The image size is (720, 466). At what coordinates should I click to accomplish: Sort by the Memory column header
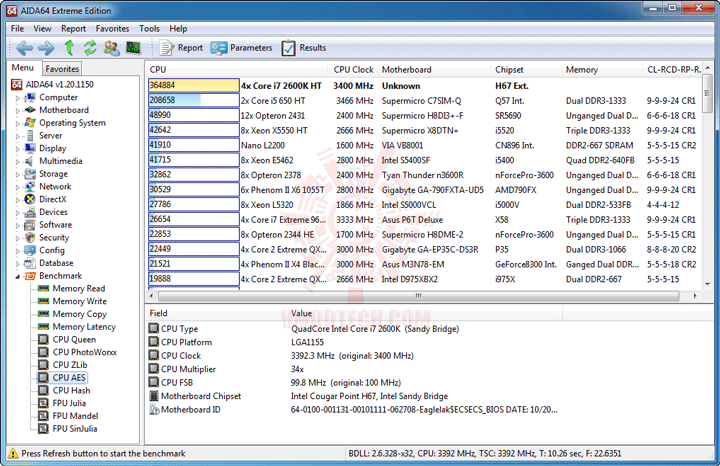[602, 70]
